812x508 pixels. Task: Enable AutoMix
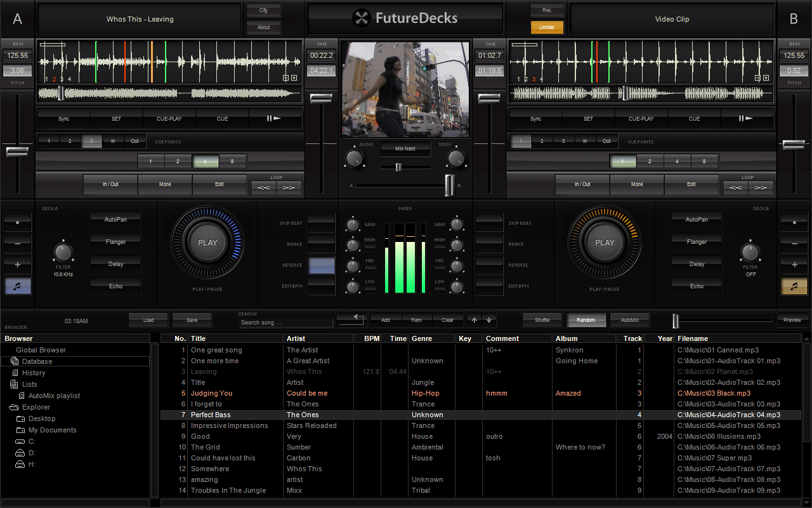[x=630, y=320]
